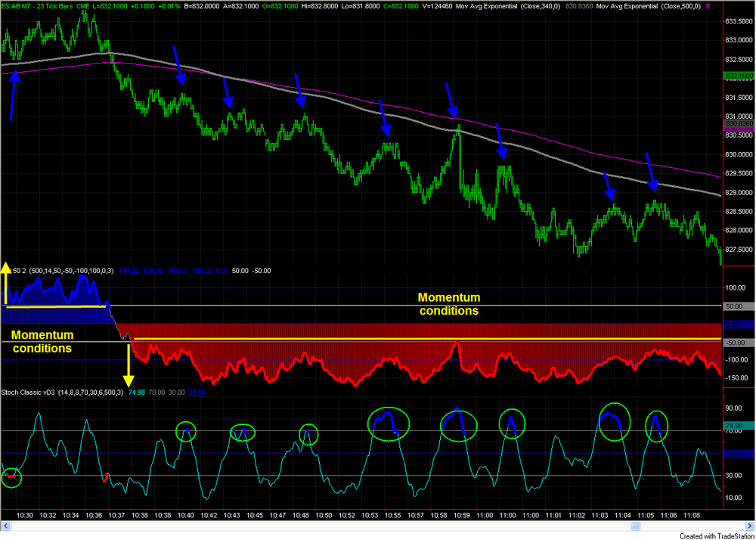This screenshot has height=540, width=756.
Task: Click the 11:02 time axis label
Action: pos(577,516)
